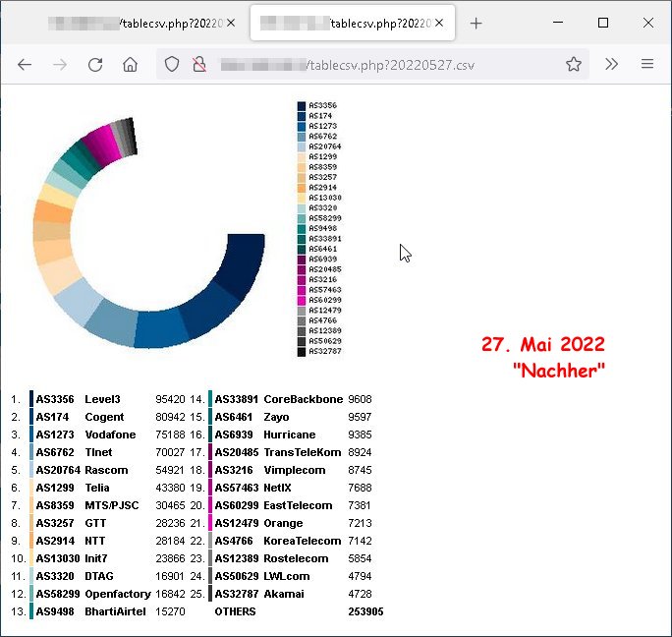Bookmark this page with the star icon

pyautogui.click(x=574, y=64)
